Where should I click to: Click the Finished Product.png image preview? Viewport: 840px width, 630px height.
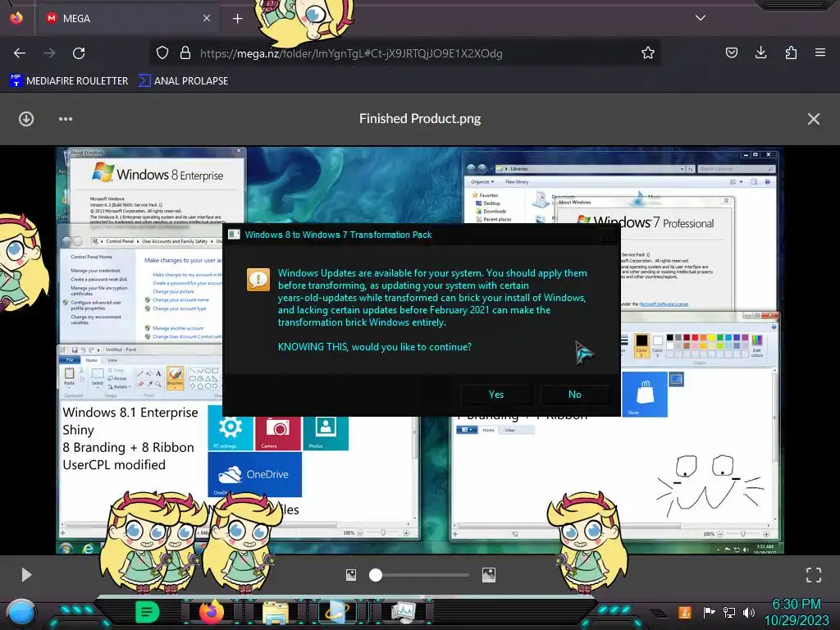click(419, 350)
